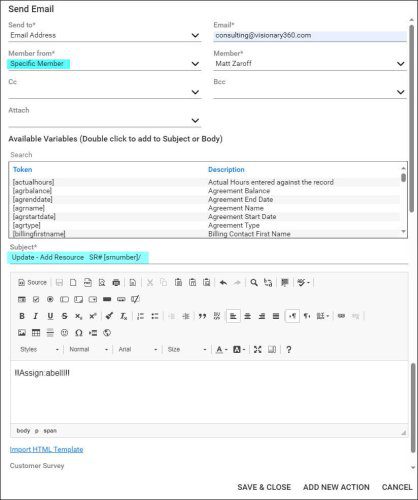Click the Select All icon
The height and width of the screenshot is (500, 418).
click(285, 283)
